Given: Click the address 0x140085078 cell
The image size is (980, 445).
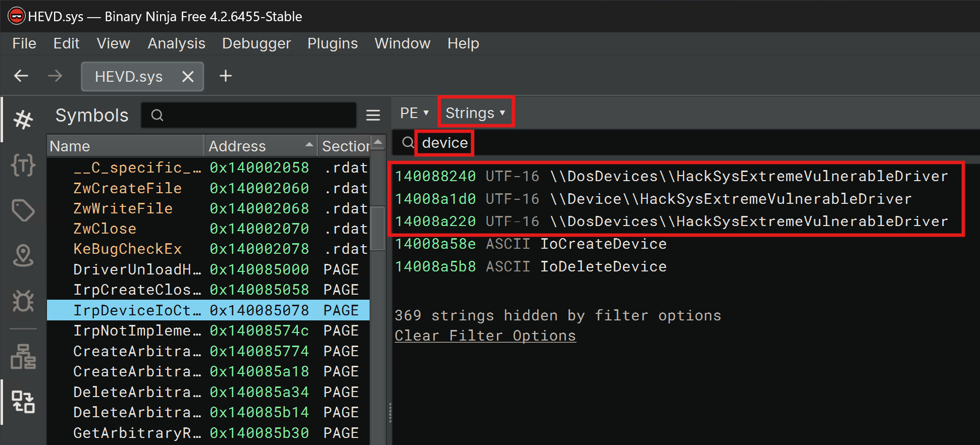Looking at the screenshot, I should (x=259, y=310).
